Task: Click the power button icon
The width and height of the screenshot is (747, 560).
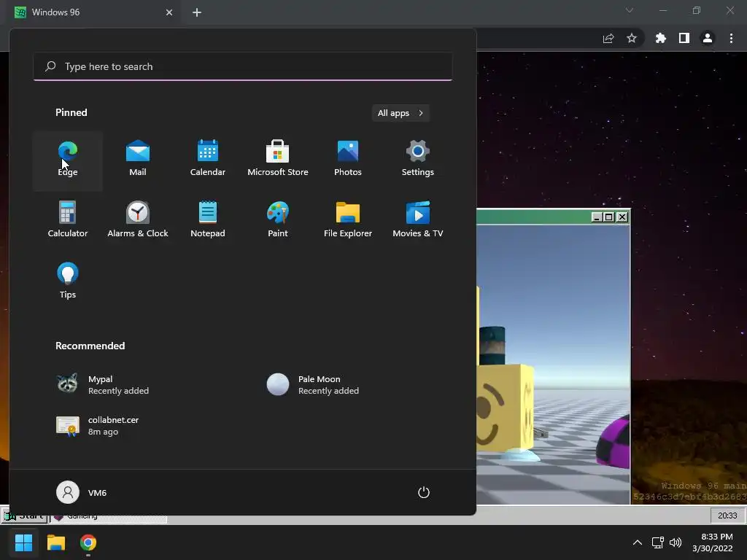Action: tap(424, 492)
